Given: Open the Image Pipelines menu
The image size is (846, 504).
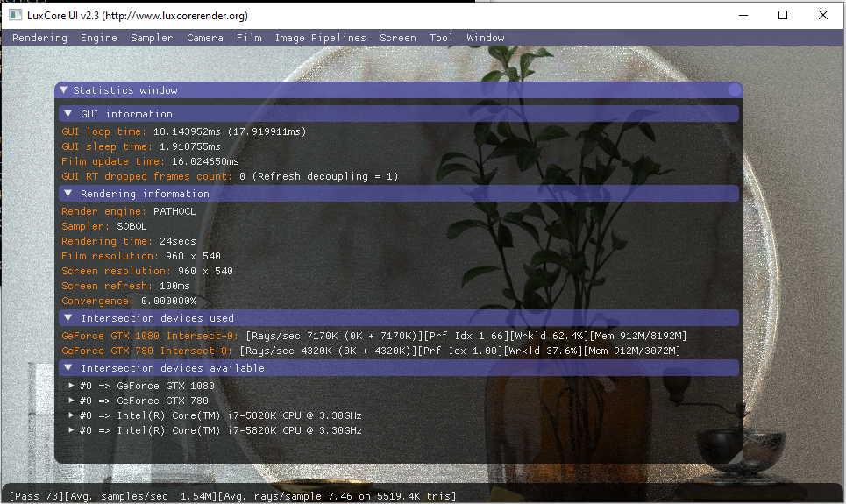Looking at the screenshot, I should [320, 38].
